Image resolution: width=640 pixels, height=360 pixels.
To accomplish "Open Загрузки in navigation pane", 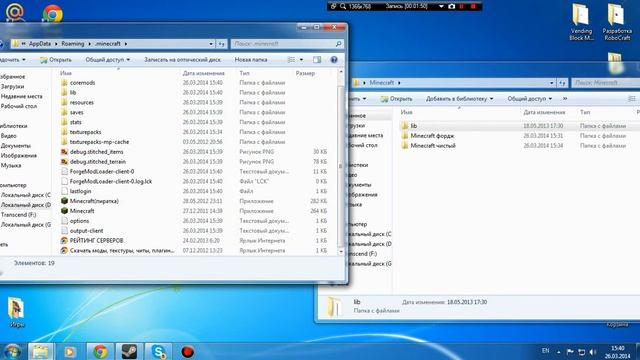I will tap(12, 87).
